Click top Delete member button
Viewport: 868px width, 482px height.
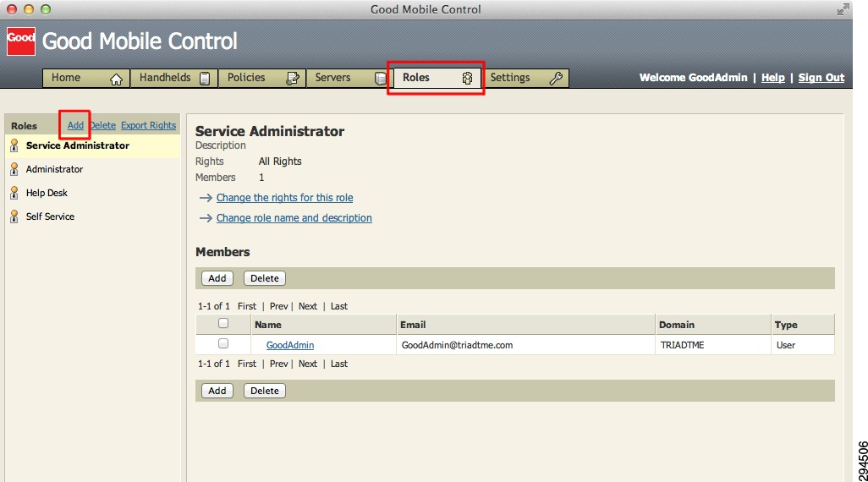coord(265,278)
